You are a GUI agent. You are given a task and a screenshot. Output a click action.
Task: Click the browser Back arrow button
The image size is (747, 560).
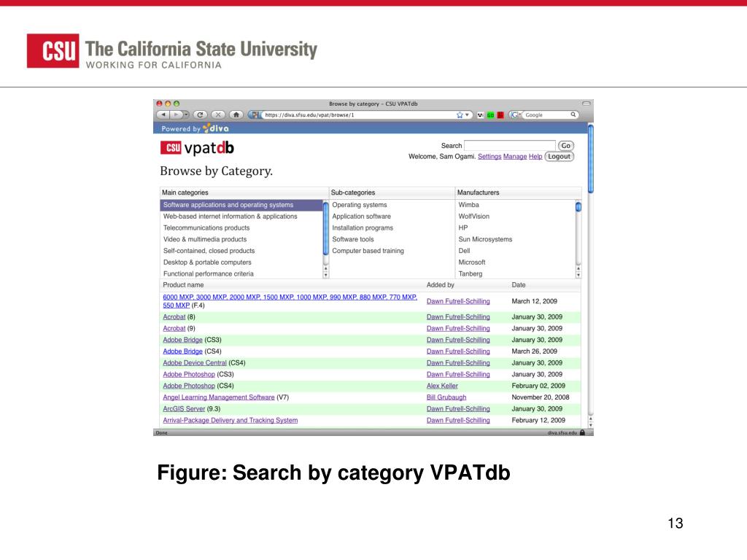click(163, 114)
